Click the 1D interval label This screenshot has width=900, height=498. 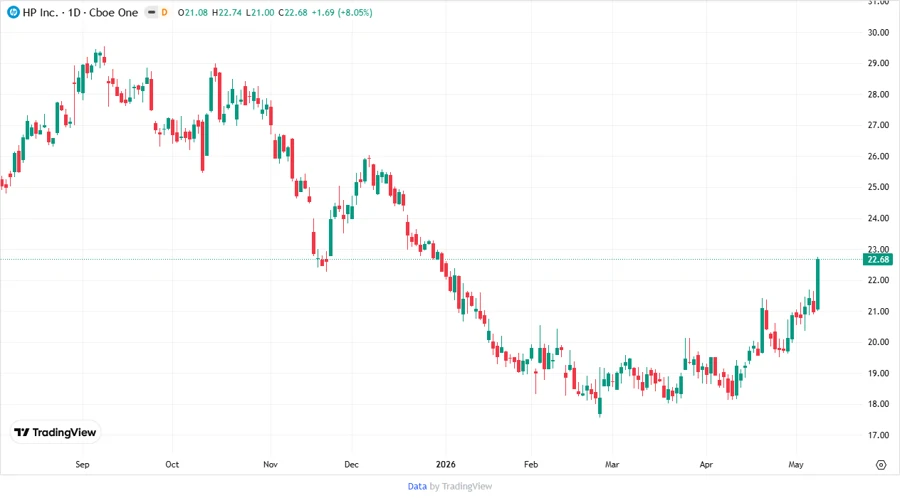[74, 12]
